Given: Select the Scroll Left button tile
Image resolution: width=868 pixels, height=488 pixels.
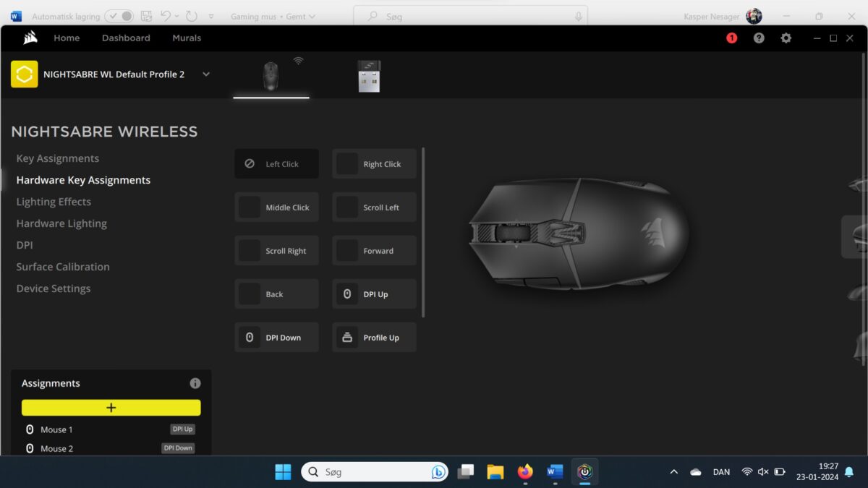Looking at the screenshot, I should (x=374, y=207).
